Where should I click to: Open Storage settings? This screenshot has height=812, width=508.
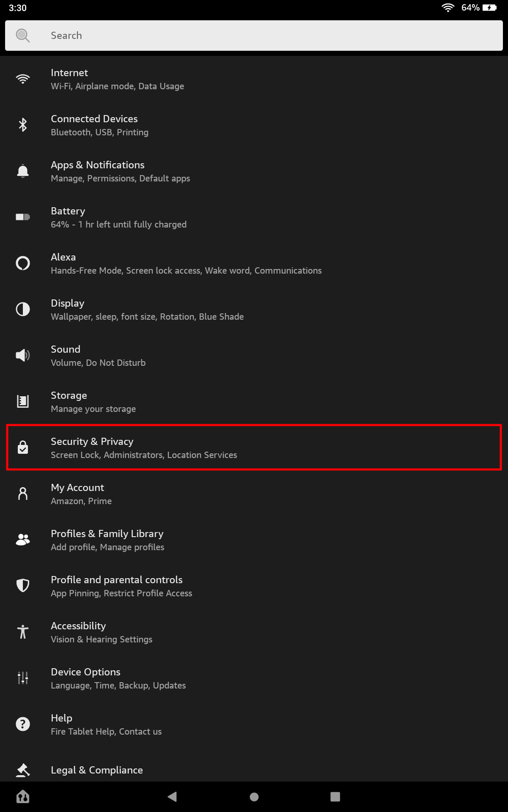[93, 402]
